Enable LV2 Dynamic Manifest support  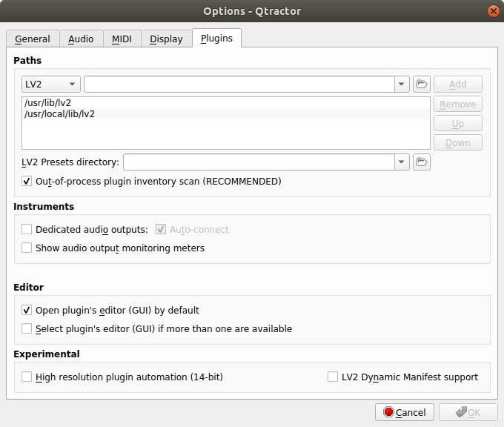[x=333, y=377]
